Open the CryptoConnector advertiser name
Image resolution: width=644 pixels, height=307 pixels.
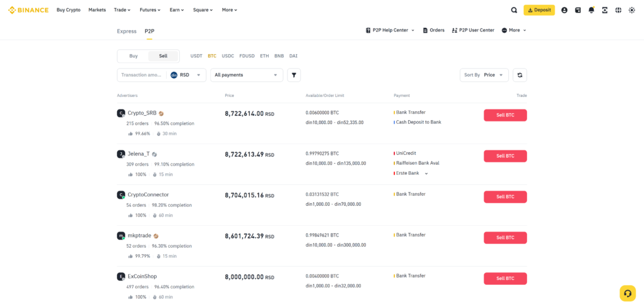tap(148, 195)
